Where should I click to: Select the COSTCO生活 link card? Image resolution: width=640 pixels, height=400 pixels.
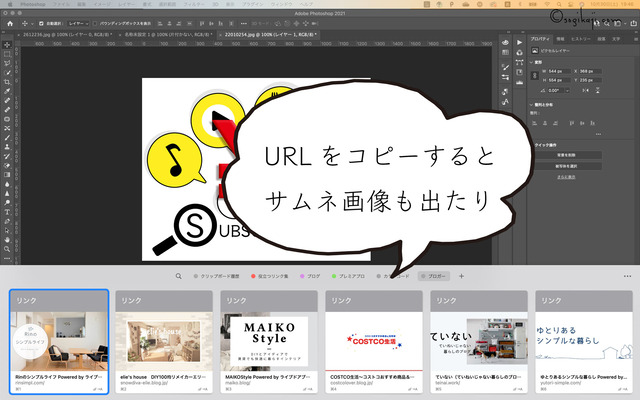374,342
